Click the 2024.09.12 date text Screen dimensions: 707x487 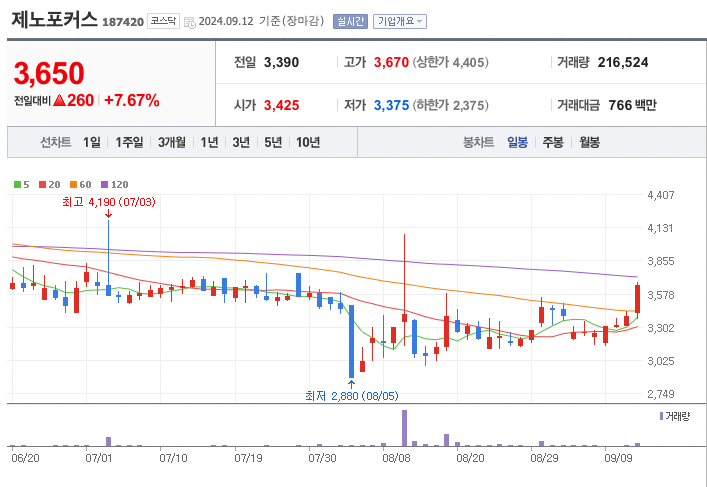coord(226,21)
